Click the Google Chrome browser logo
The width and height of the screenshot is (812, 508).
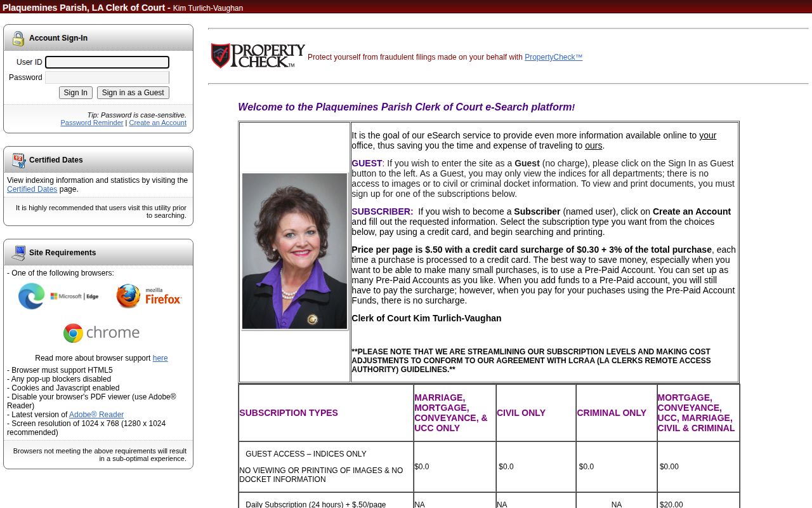click(x=101, y=333)
